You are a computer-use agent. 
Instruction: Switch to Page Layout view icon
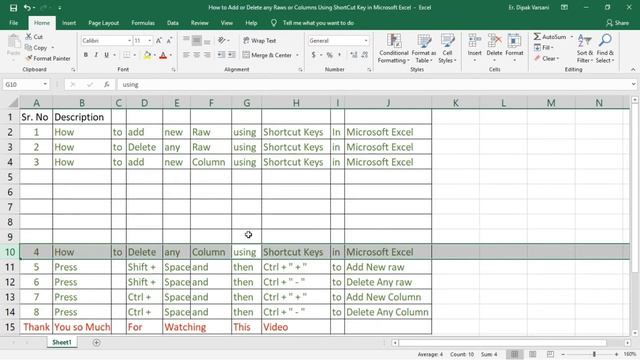(533, 354)
